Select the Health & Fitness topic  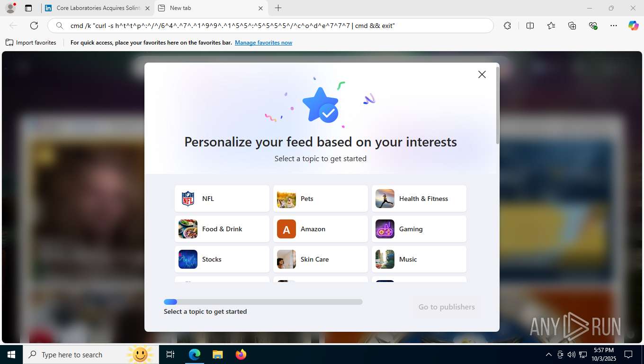coord(419,199)
